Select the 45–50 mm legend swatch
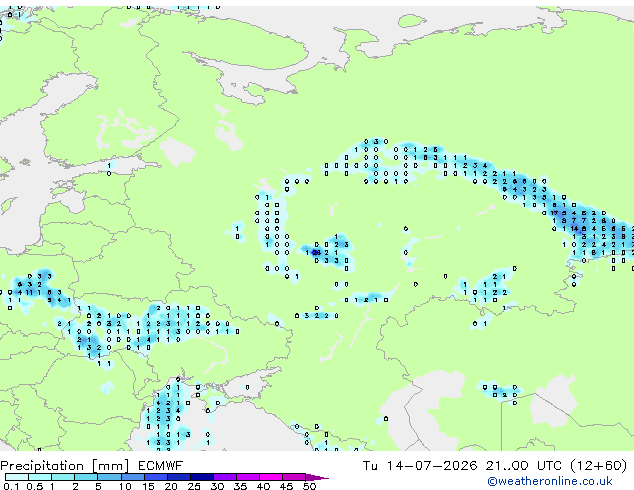The width and height of the screenshot is (634, 490). tap(294, 477)
